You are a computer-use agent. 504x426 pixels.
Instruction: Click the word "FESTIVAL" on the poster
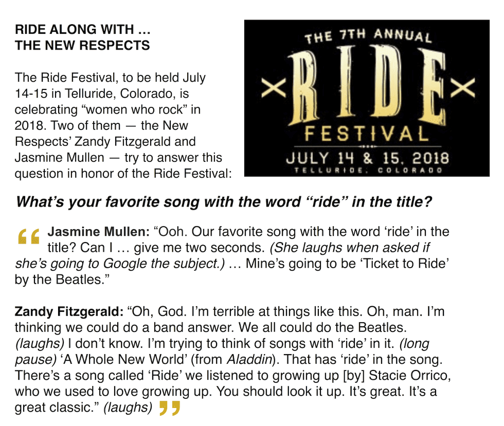pos(367,134)
